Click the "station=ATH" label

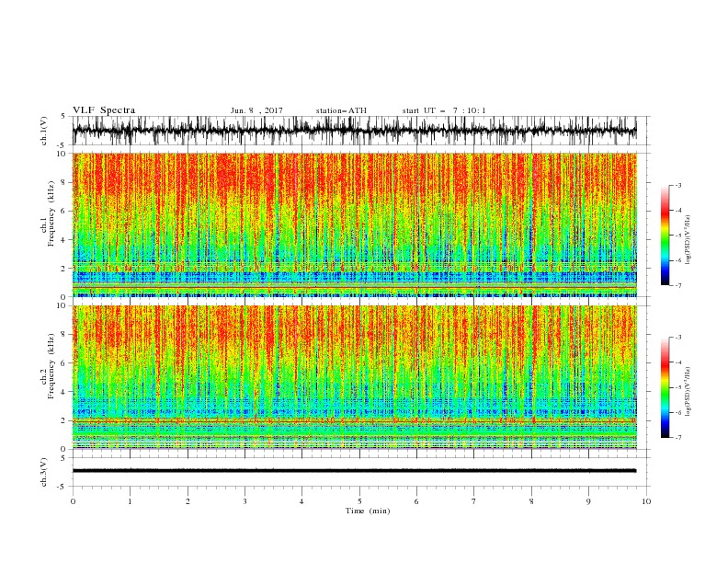(x=341, y=110)
